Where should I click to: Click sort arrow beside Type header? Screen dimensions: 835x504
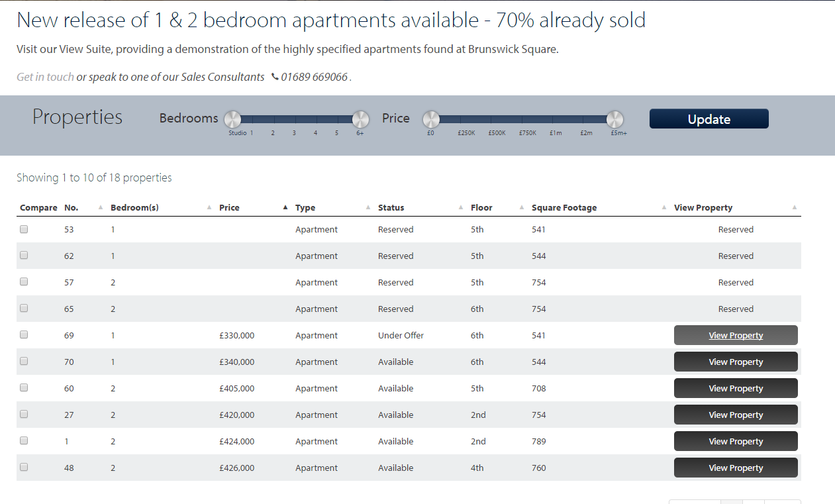368,207
